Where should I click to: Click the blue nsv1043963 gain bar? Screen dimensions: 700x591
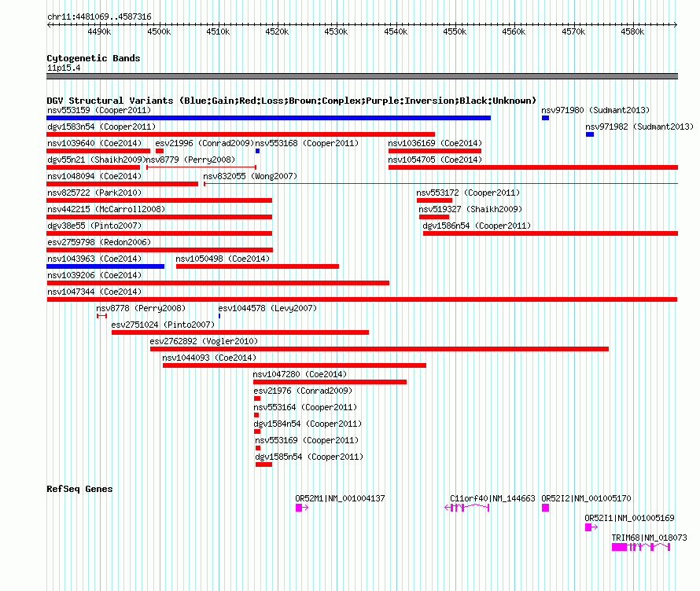(x=105, y=266)
